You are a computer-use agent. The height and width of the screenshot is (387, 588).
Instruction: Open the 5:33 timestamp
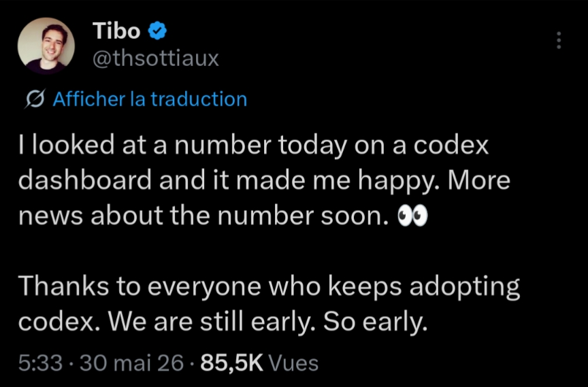pos(40,363)
